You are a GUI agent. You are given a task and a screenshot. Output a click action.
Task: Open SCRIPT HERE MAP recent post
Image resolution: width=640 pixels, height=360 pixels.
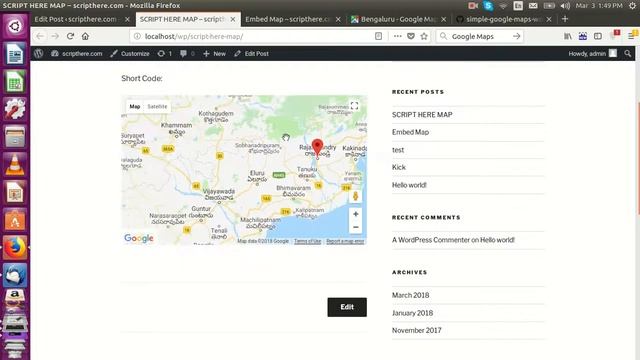[422, 115]
